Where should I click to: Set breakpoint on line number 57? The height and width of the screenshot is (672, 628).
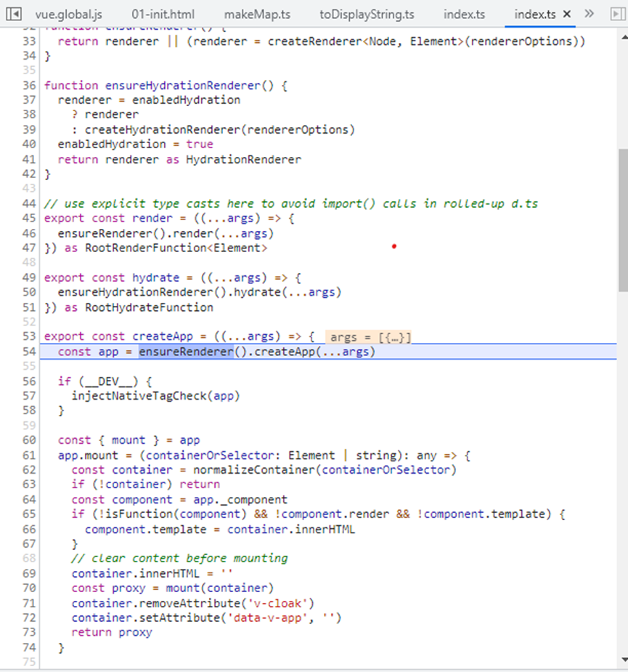pos(29,396)
